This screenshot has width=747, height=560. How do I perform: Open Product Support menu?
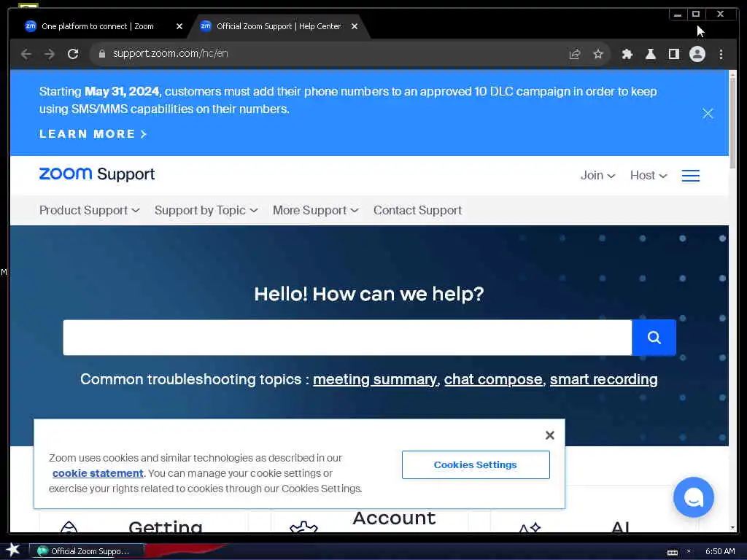(90, 210)
